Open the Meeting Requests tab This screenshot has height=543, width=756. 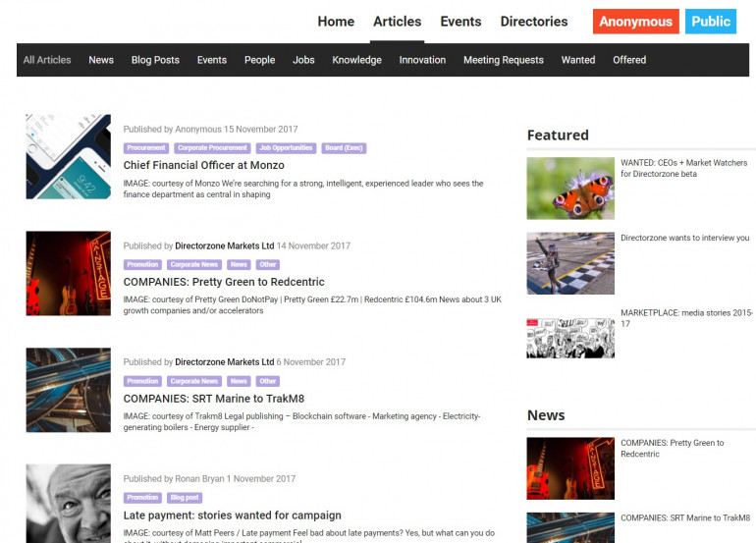tap(504, 60)
